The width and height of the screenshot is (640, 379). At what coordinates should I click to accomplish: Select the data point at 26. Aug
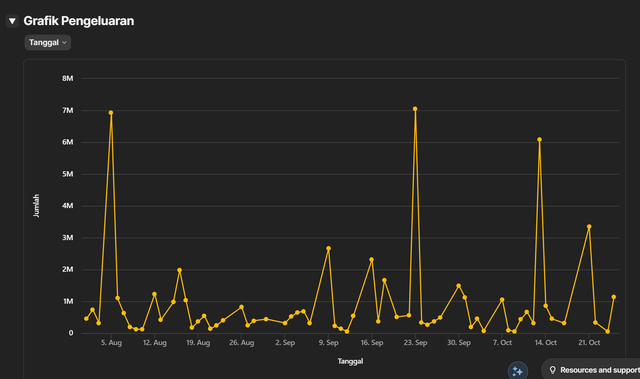tap(242, 307)
